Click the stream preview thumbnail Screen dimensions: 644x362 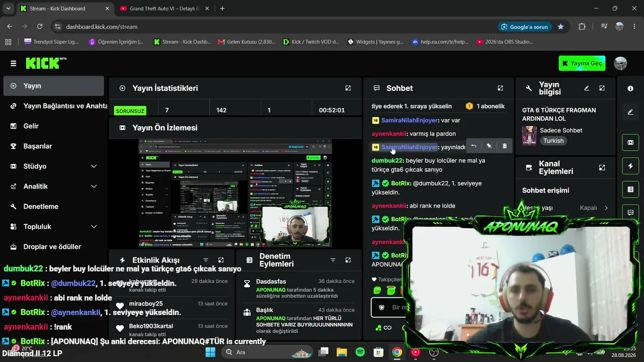coord(235,193)
